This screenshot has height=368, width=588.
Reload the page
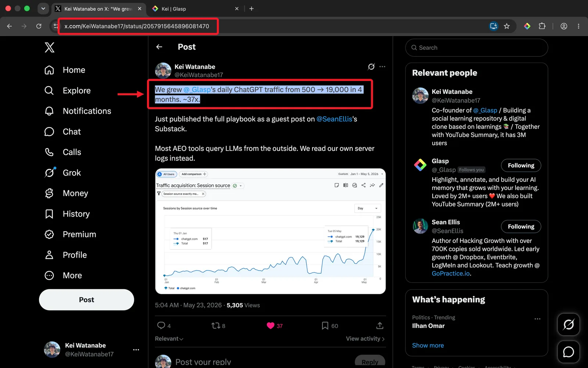tap(39, 26)
